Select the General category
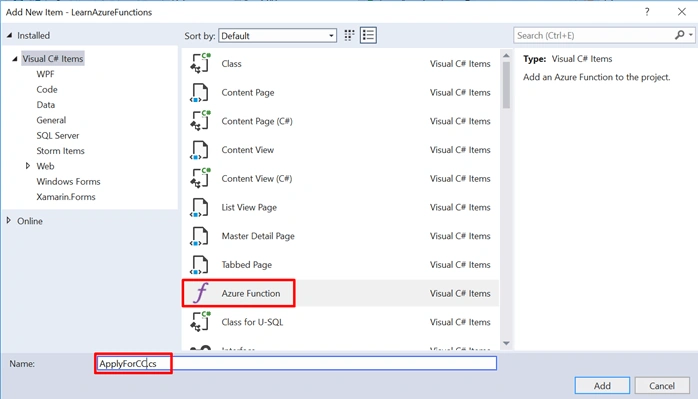Viewport: 698px width, 399px height. pyautogui.click(x=51, y=120)
